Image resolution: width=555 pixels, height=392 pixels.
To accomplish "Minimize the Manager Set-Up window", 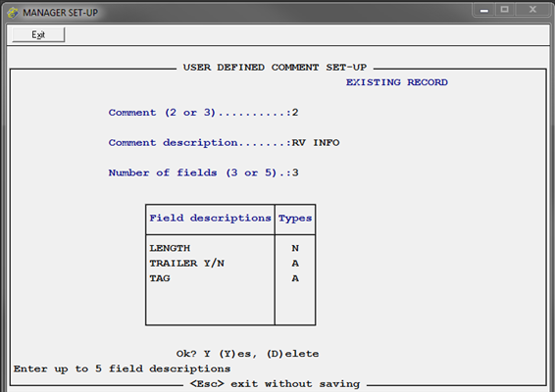I will point(484,10).
